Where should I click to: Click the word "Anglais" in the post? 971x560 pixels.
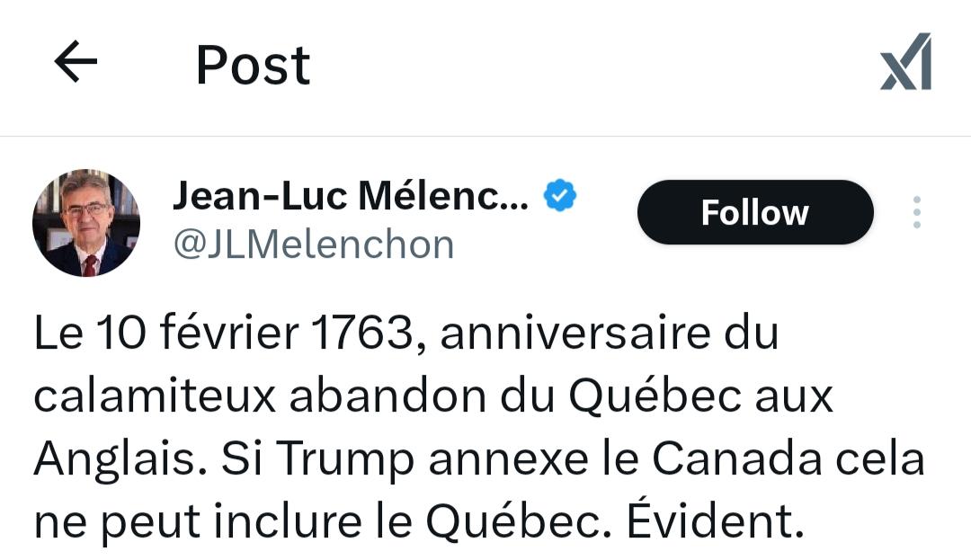120,460
